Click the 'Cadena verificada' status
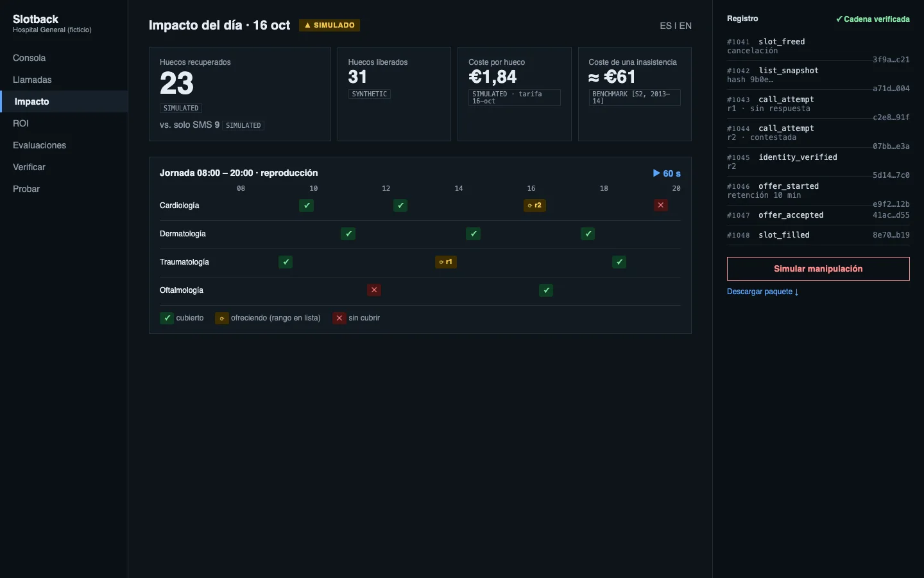Screen dimensions: 924x578 point(873,19)
